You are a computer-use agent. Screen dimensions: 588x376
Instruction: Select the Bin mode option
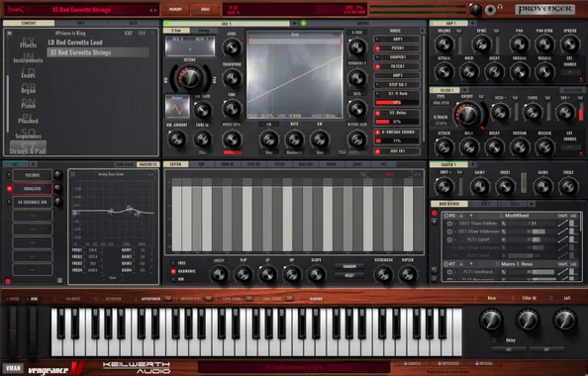[x=173, y=279]
